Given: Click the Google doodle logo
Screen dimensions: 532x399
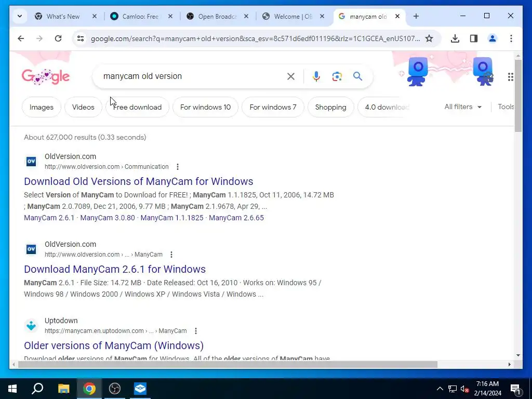Looking at the screenshot, I should (x=46, y=77).
